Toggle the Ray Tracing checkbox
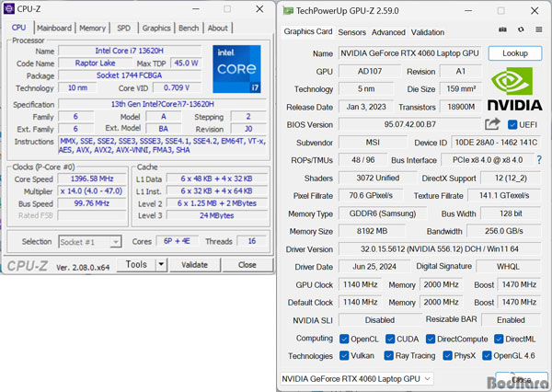Screen dimensions: 552x392 tap(388, 355)
